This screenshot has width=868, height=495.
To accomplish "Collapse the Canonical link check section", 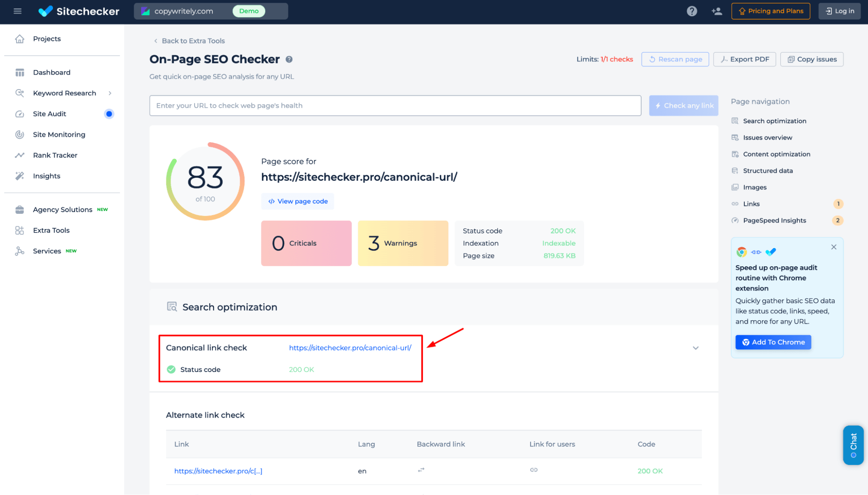I will 695,348.
